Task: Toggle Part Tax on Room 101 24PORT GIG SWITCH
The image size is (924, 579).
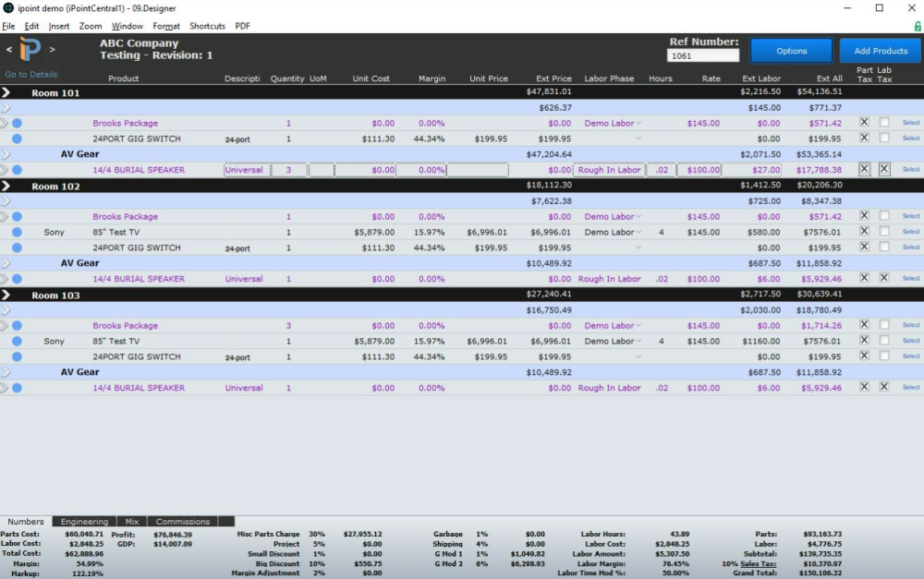Action: pos(864,138)
